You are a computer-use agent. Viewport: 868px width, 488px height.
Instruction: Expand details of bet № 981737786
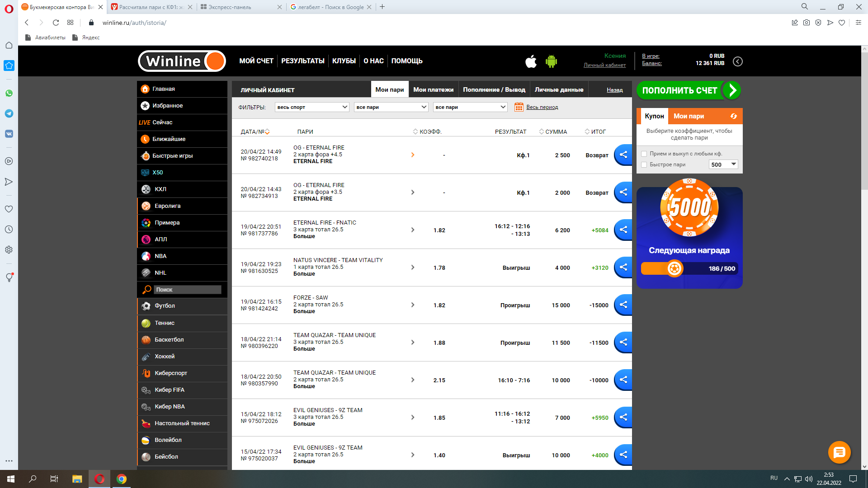412,230
